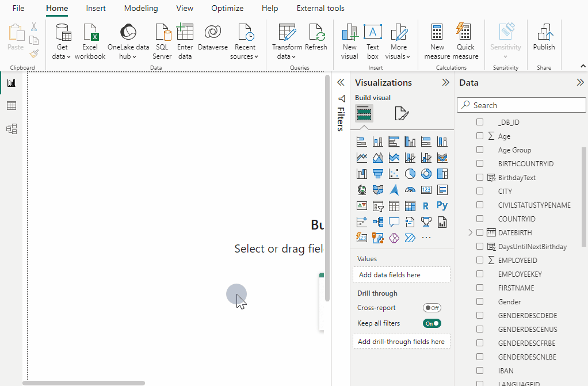Switch to Format visual pane icon
588x386 pixels.
click(401, 113)
